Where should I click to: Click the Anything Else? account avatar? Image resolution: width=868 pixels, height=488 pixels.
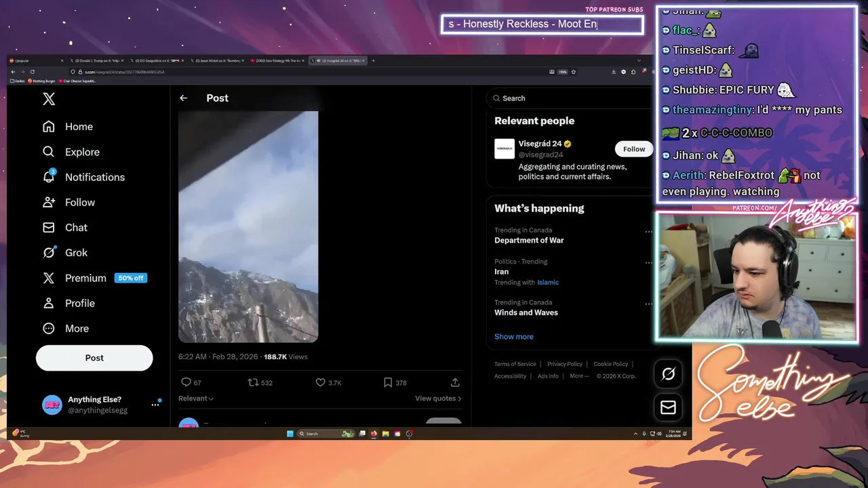(52, 405)
